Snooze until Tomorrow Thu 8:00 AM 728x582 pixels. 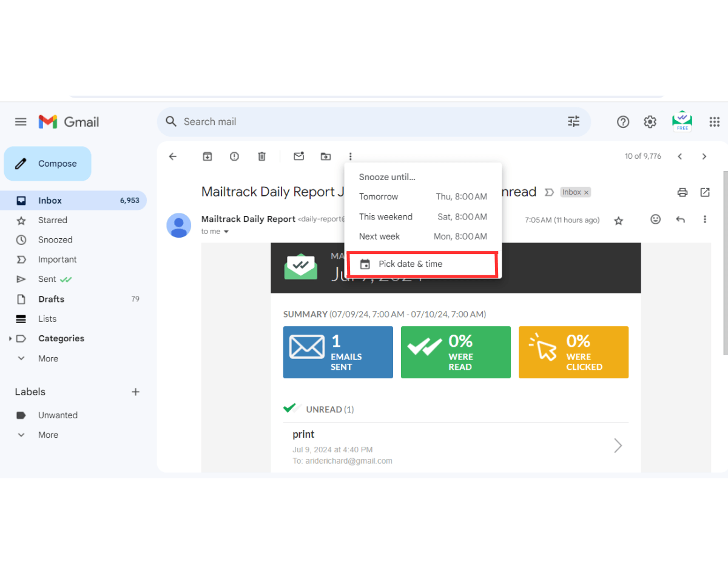coord(423,197)
